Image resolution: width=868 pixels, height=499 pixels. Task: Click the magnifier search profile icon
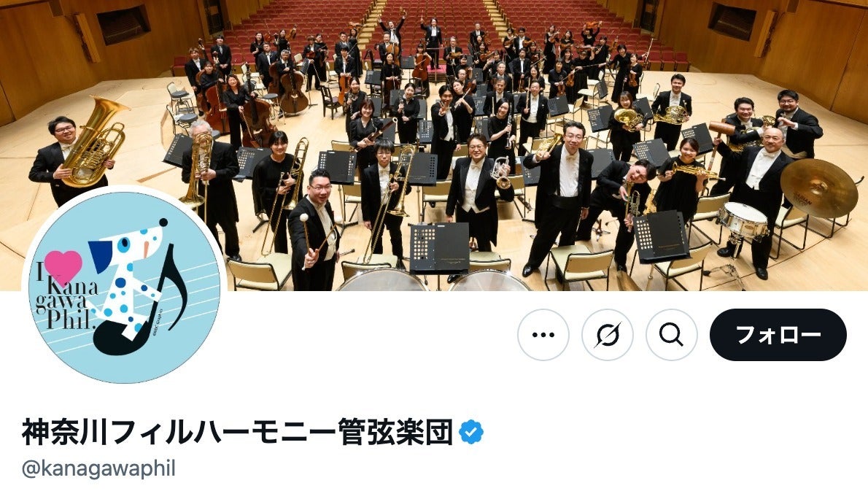click(672, 335)
